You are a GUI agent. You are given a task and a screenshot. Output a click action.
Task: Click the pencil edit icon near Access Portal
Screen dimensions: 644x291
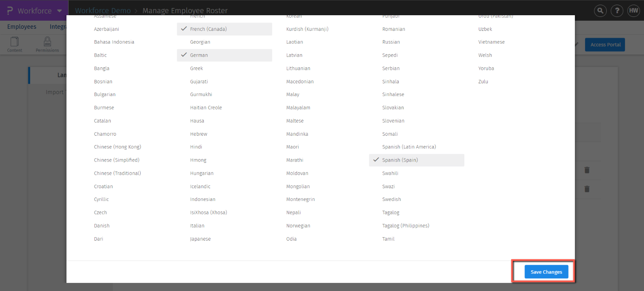click(577, 44)
